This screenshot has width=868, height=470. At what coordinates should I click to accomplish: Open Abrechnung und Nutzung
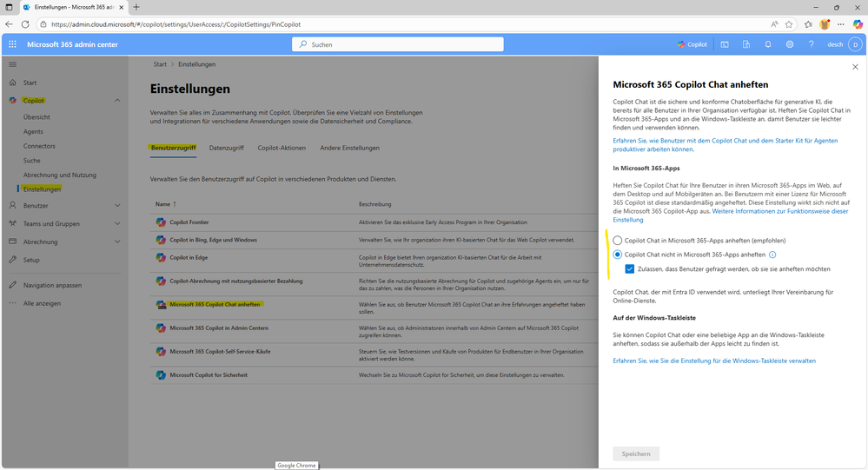click(60, 175)
